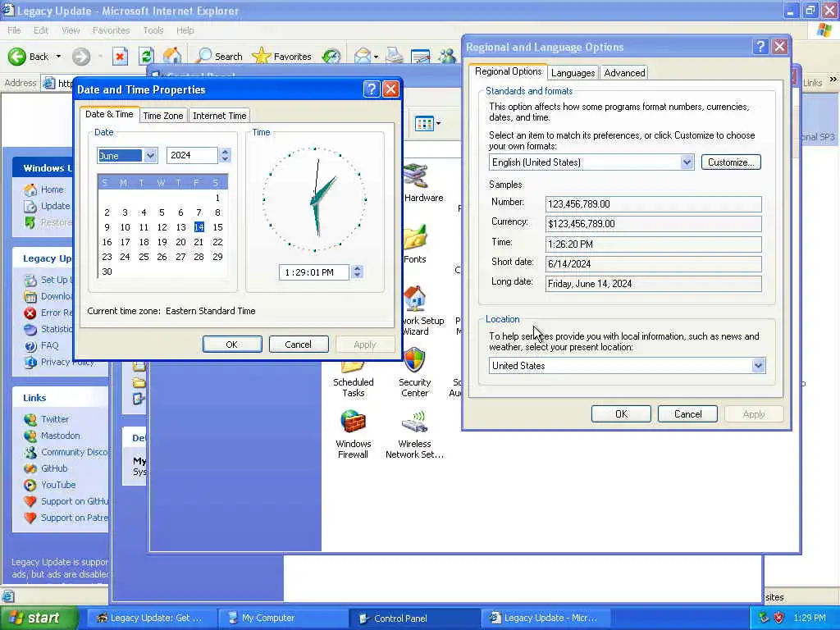Switch to the Internet Time tab

tap(220, 116)
